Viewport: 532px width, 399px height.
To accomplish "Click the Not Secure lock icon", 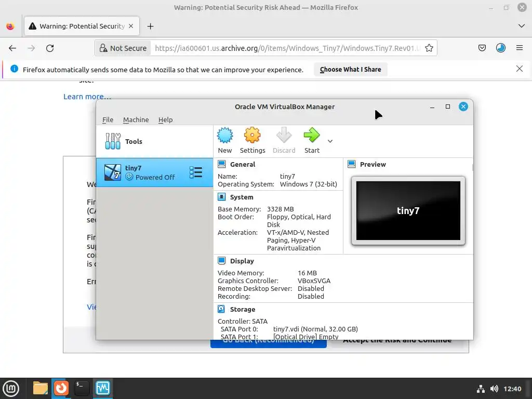I will coord(103,48).
